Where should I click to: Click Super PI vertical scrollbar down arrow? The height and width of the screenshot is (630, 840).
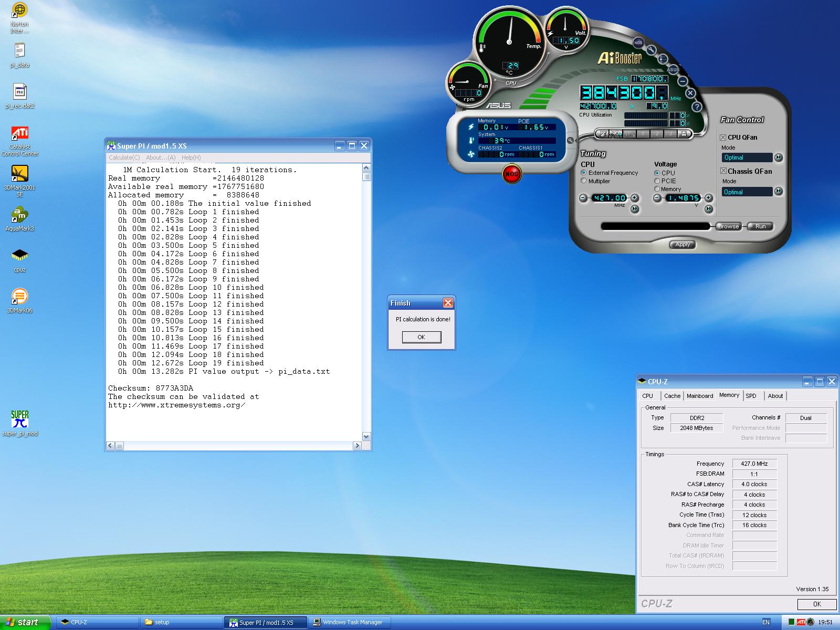coord(366,436)
